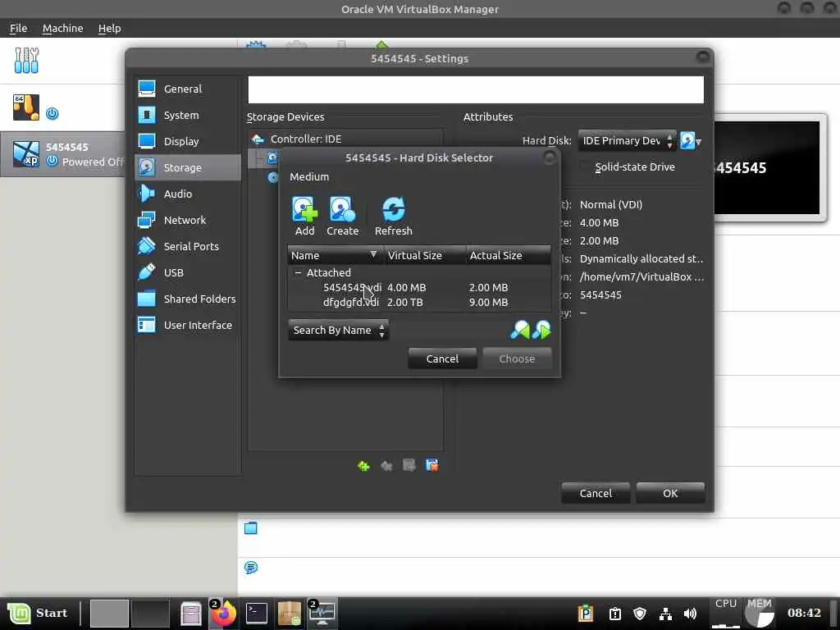This screenshot has width=840, height=630.
Task: Select the 5454545.vdi disk row
Action: (419, 288)
